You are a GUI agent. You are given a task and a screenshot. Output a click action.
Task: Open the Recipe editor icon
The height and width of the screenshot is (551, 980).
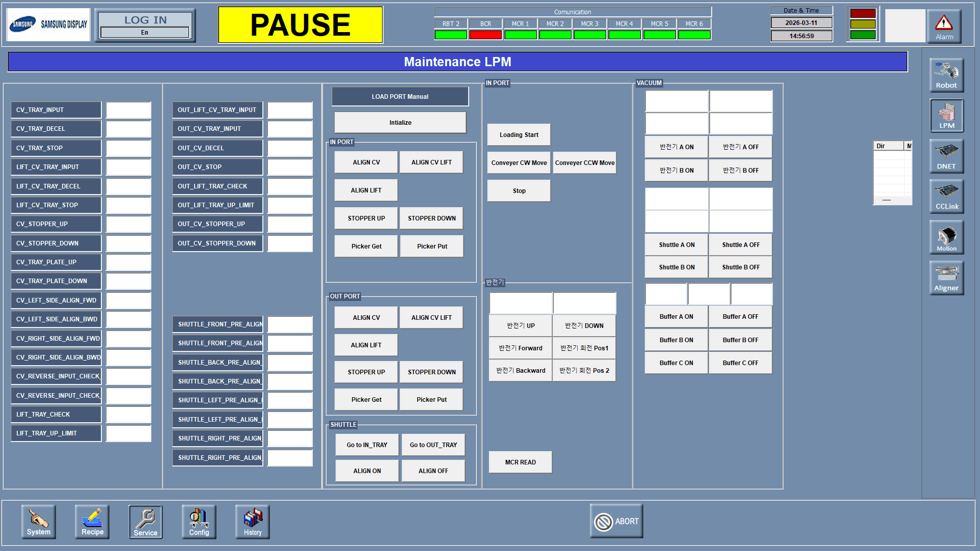[92, 521]
